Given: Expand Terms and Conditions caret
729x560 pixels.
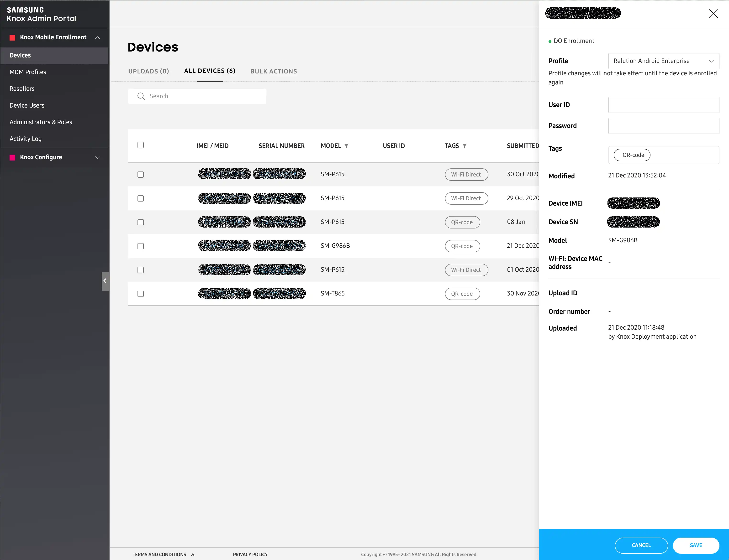Looking at the screenshot, I should [192, 555].
